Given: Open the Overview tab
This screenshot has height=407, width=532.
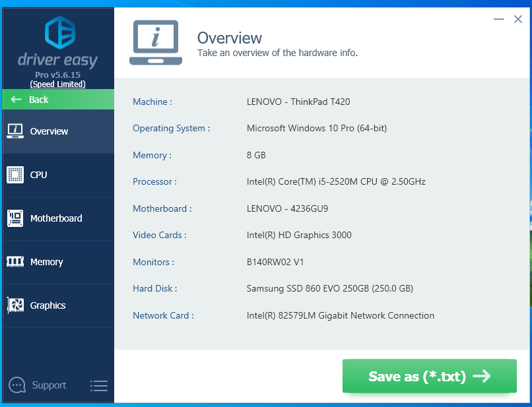Looking at the screenshot, I should (58, 131).
